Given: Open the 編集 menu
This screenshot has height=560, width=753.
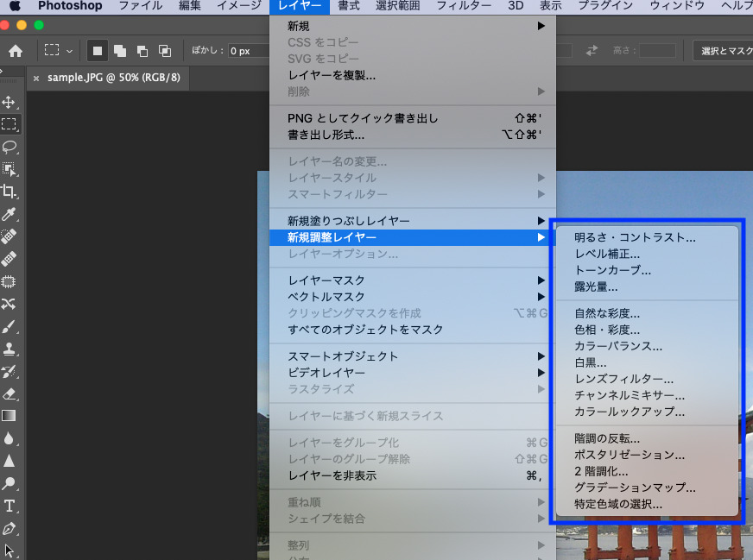Looking at the screenshot, I should [x=190, y=6].
